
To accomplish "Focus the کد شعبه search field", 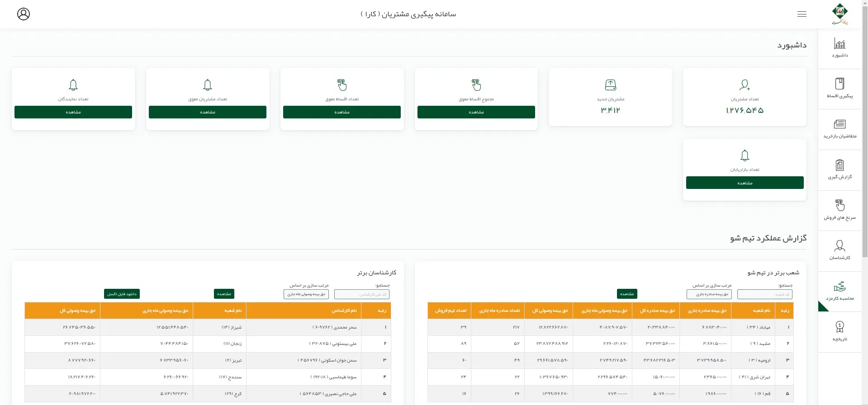I will point(764,294).
